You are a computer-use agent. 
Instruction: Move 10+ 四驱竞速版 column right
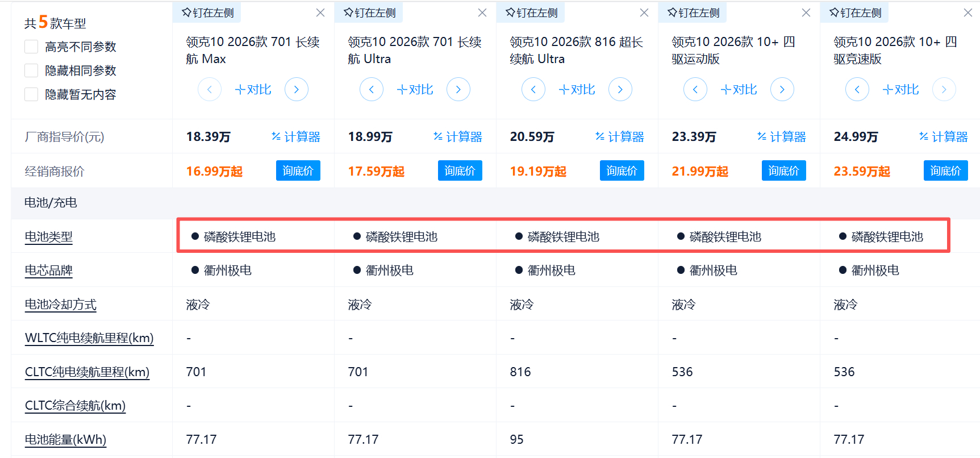pyautogui.click(x=944, y=89)
